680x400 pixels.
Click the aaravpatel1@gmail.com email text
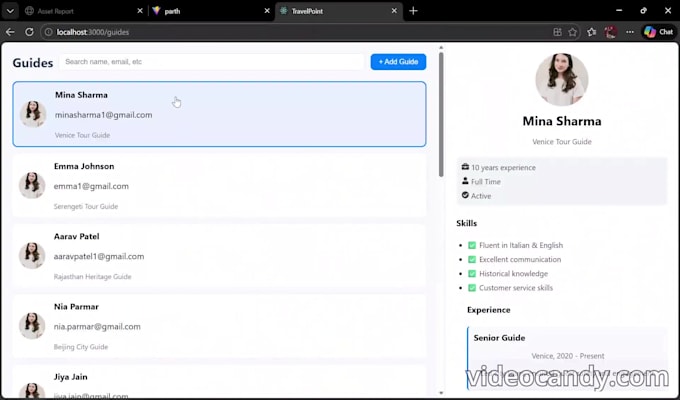coord(99,256)
